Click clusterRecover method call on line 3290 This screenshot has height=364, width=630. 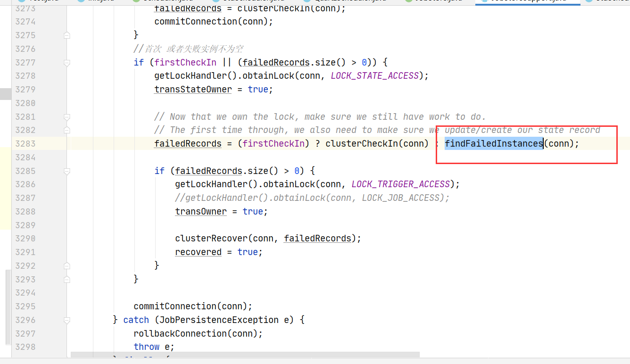211,238
